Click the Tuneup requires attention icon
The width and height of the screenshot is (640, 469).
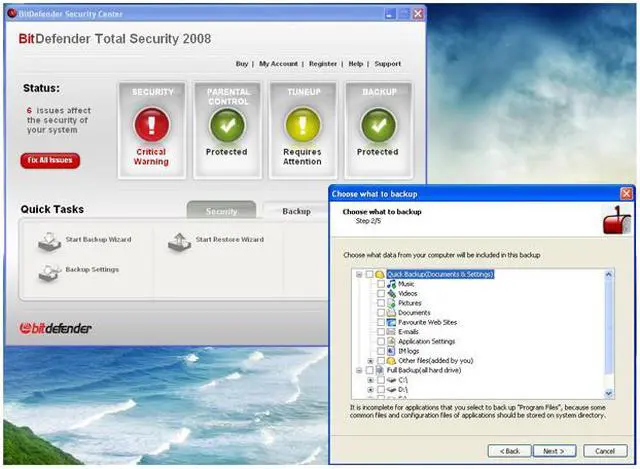point(302,124)
